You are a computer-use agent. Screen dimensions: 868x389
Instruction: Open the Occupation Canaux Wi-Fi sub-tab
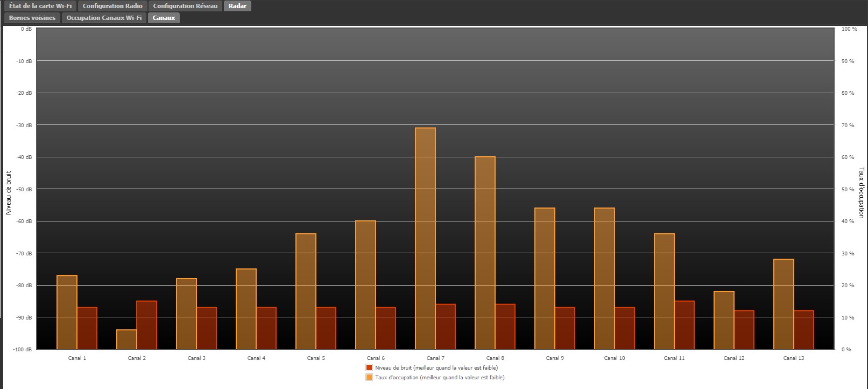tap(104, 18)
